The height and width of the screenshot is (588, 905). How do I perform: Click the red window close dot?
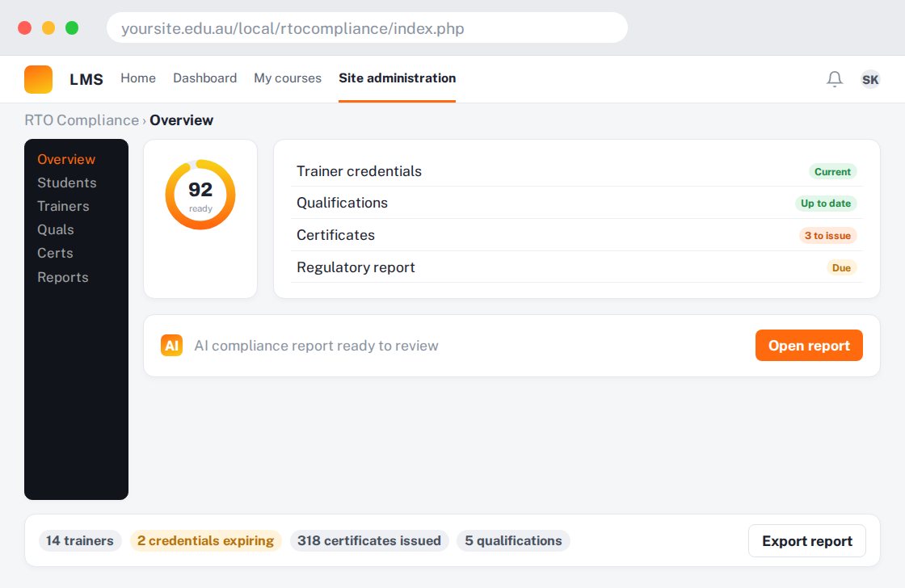(x=25, y=27)
